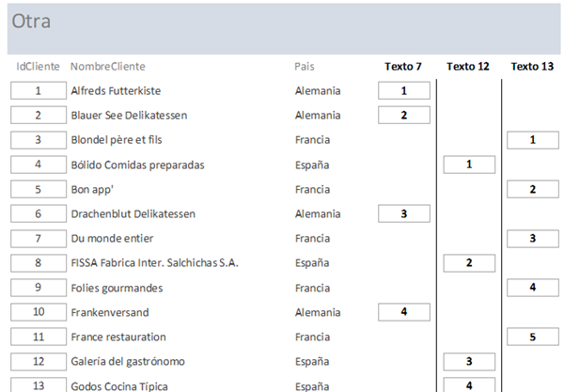
Task: Select the IdCliente box numbered 12
Action: tap(38, 361)
